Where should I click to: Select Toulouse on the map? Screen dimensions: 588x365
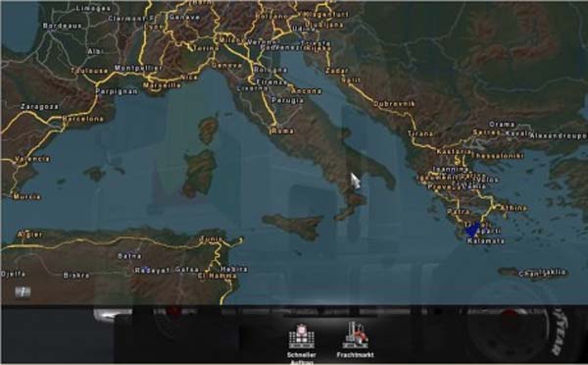(89, 71)
